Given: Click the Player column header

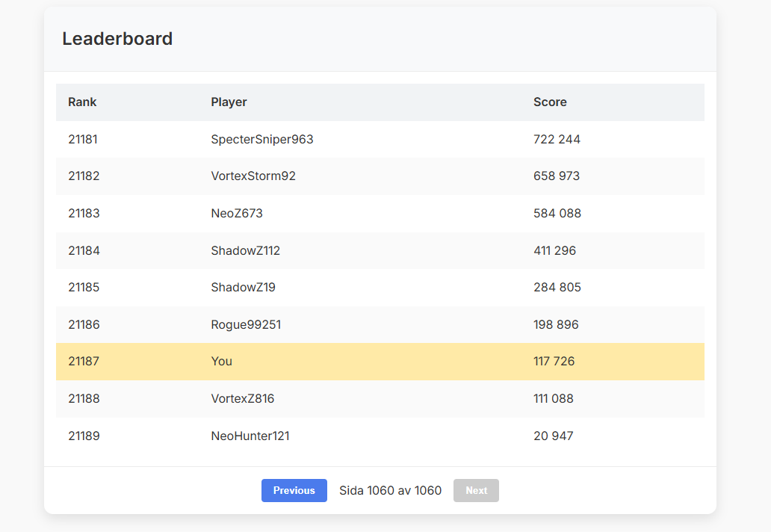Looking at the screenshot, I should [229, 102].
